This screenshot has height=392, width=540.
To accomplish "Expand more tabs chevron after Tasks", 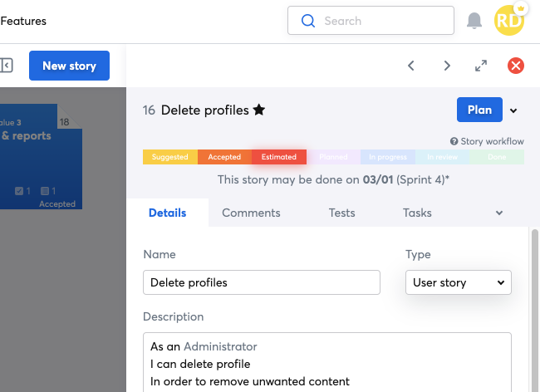I will (x=499, y=213).
